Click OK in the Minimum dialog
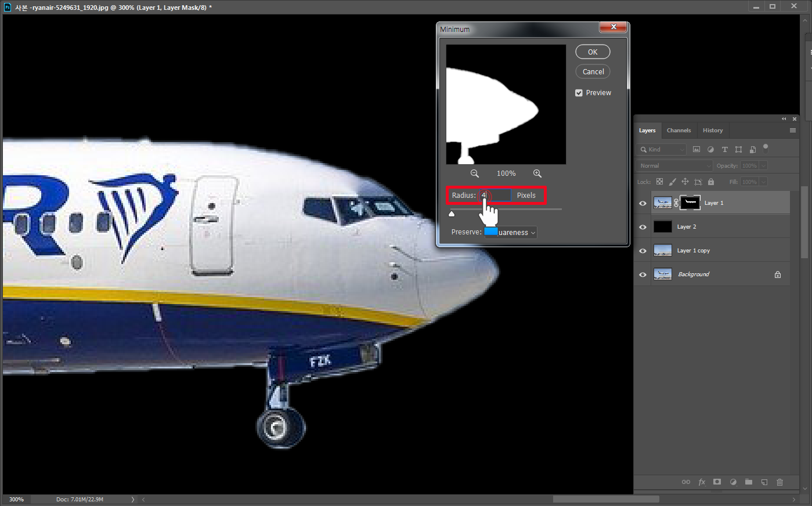 tap(593, 52)
